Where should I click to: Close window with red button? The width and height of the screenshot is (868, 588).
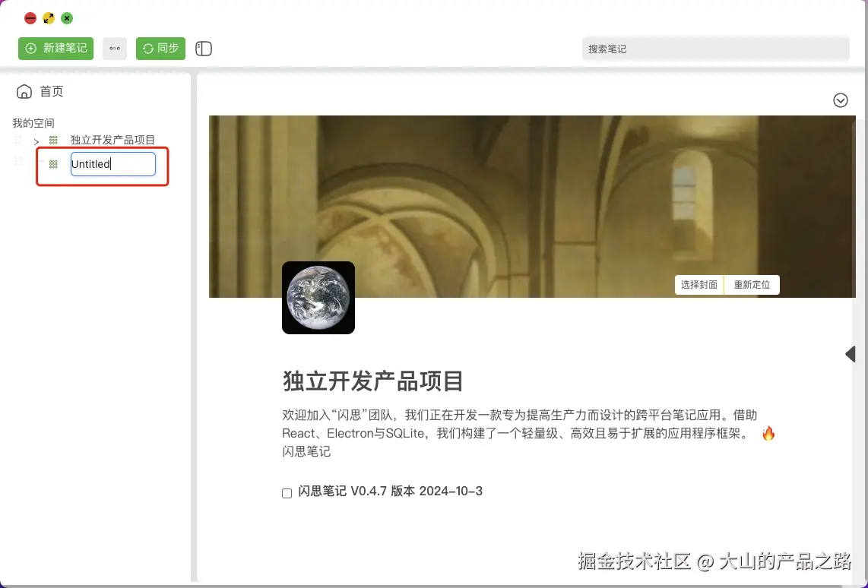click(30, 18)
